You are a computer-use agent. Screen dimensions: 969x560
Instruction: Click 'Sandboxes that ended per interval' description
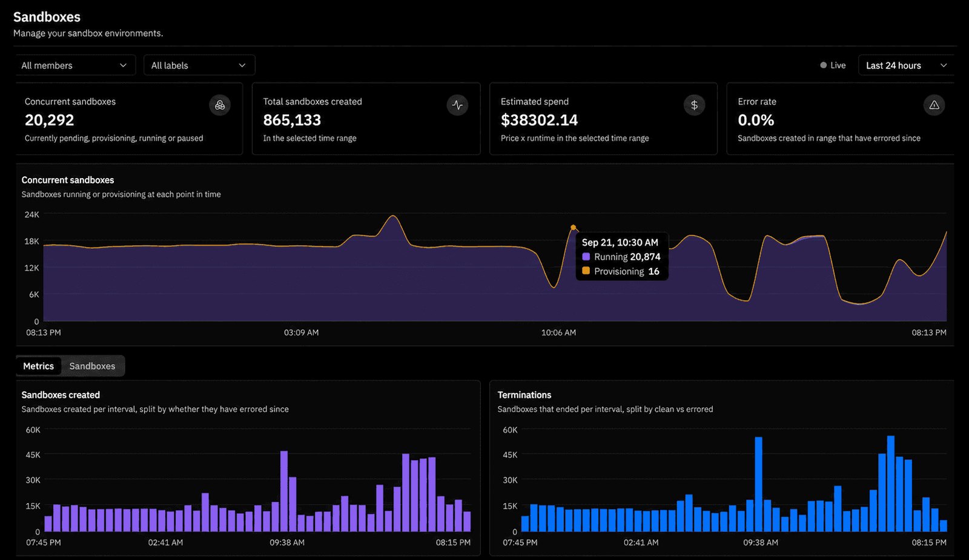pyautogui.click(x=605, y=409)
